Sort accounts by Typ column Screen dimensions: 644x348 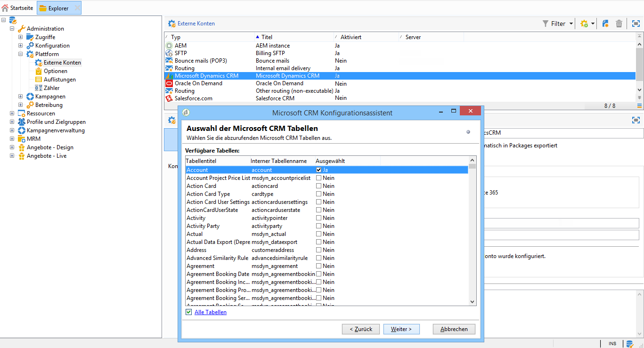coord(209,37)
